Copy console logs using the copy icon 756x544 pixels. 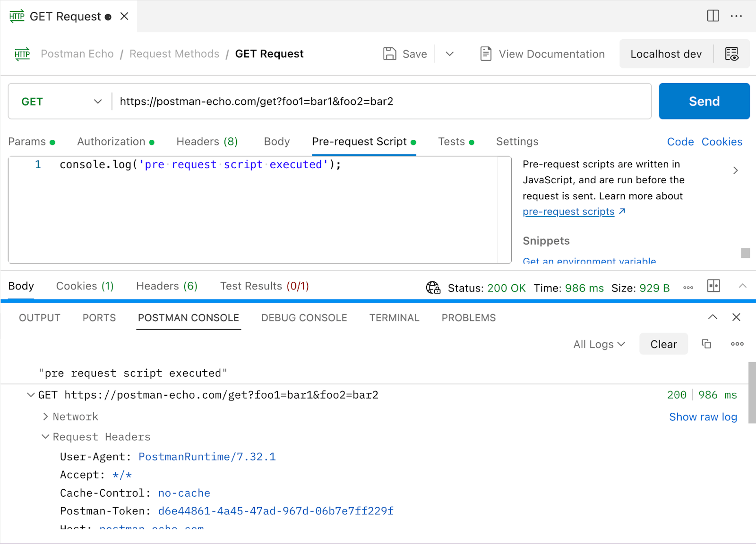point(706,344)
